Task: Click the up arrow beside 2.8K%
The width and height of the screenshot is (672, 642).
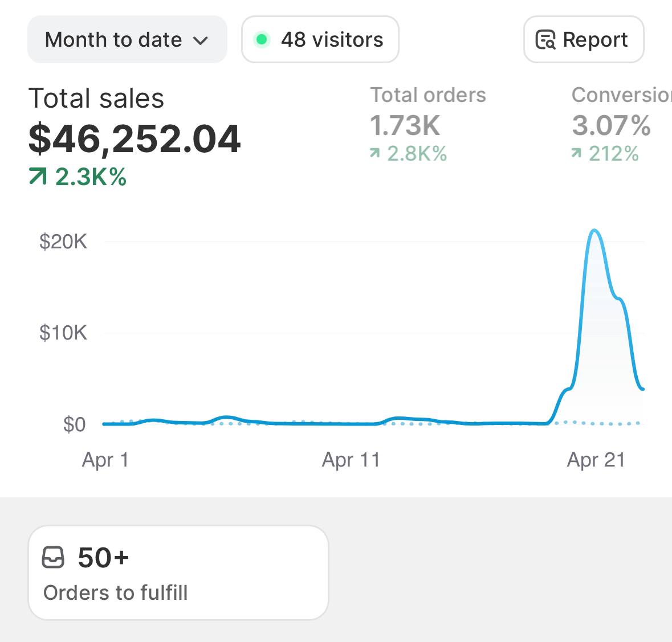Action: pyautogui.click(x=374, y=153)
